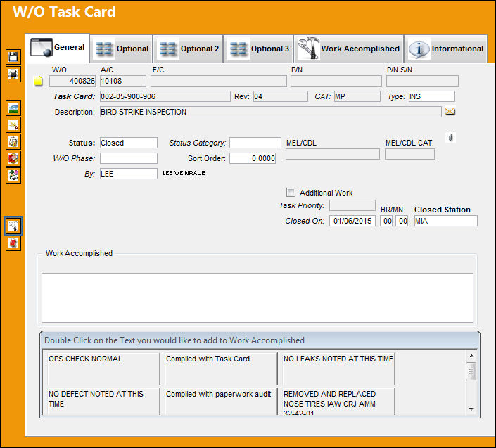The image size is (496, 448).
Task: Click the A/C field showing 10108
Action: 123,81
